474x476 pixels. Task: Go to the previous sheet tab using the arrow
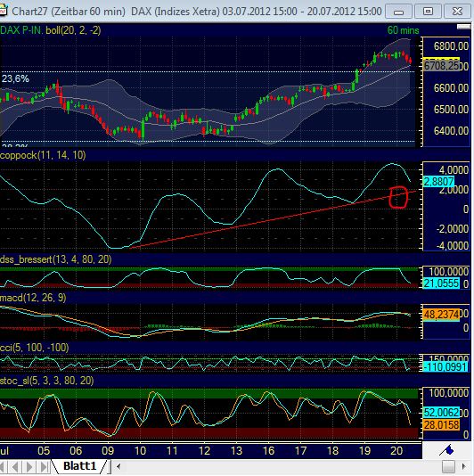pyautogui.click(x=15, y=466)
